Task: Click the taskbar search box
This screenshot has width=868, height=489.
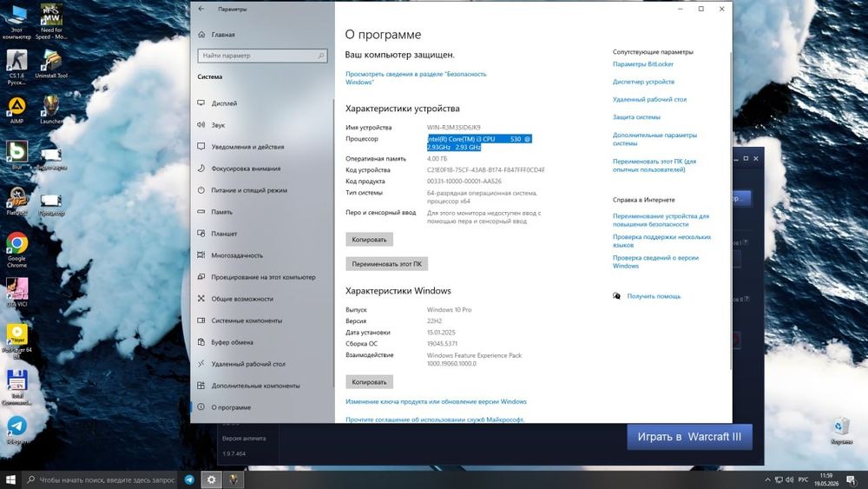Action: pyautogui.click(x=102, y=479)
